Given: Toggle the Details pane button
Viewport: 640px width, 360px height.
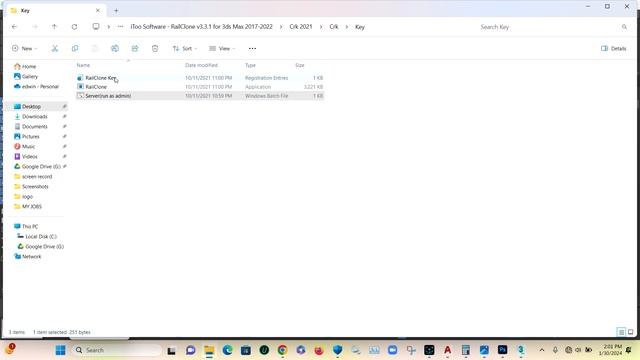Looking at the screenshot, I should click(613, 49).
